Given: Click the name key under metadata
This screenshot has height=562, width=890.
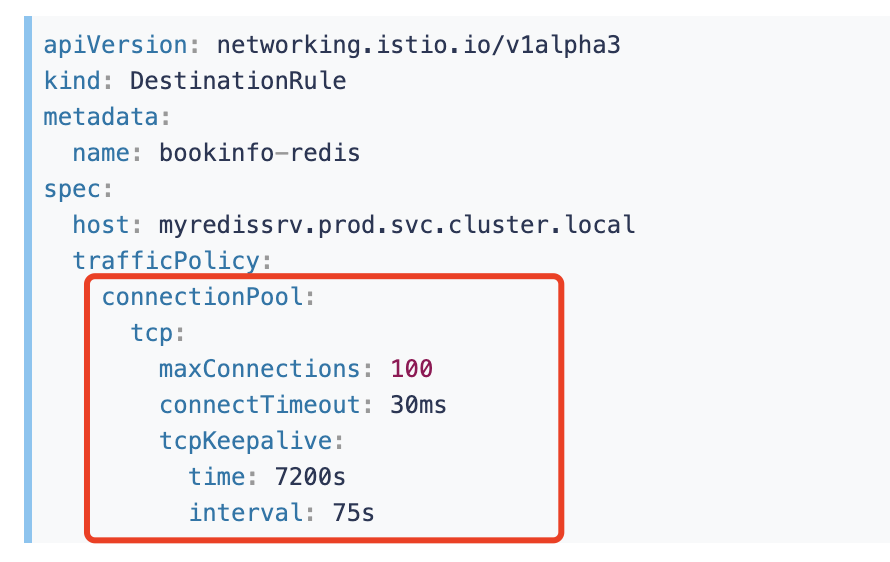Looking at the screenshot, I should [101, 153].
